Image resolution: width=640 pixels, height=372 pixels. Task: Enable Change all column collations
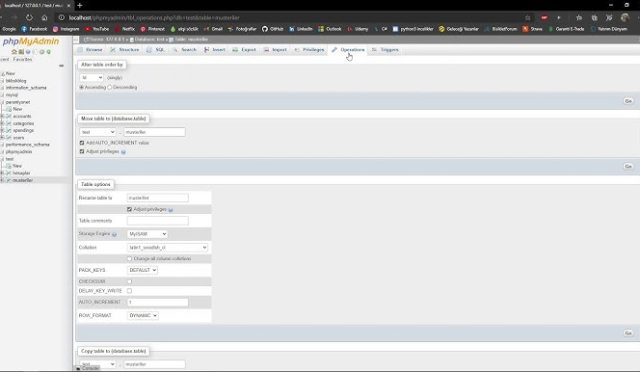[x=129, y=259]
